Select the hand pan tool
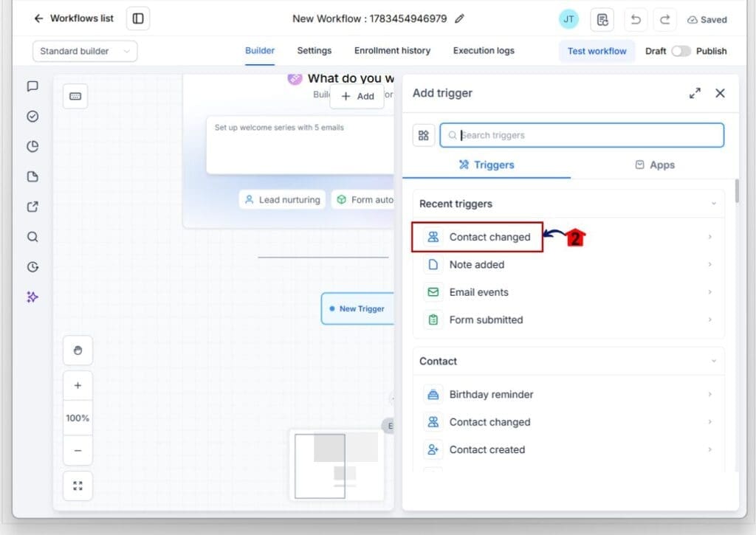The height and width of the screenshot is (535, 756). point(78,351)
